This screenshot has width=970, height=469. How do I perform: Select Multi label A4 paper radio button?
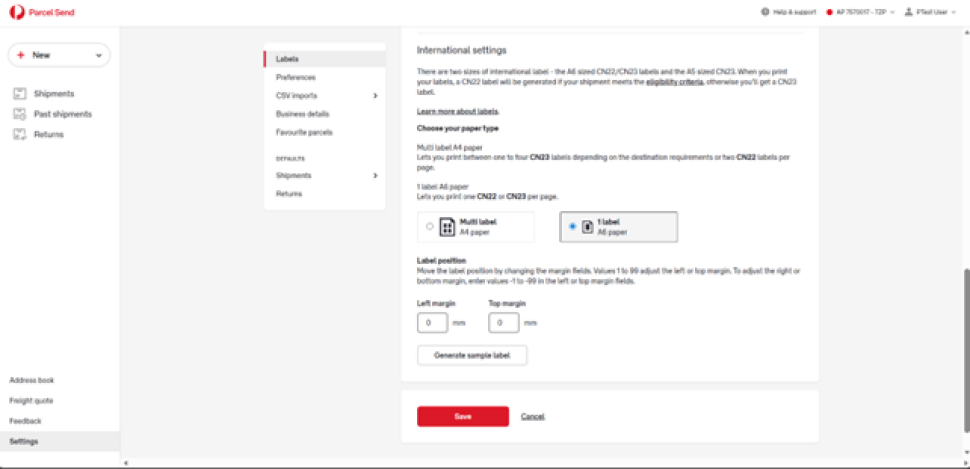429,226
